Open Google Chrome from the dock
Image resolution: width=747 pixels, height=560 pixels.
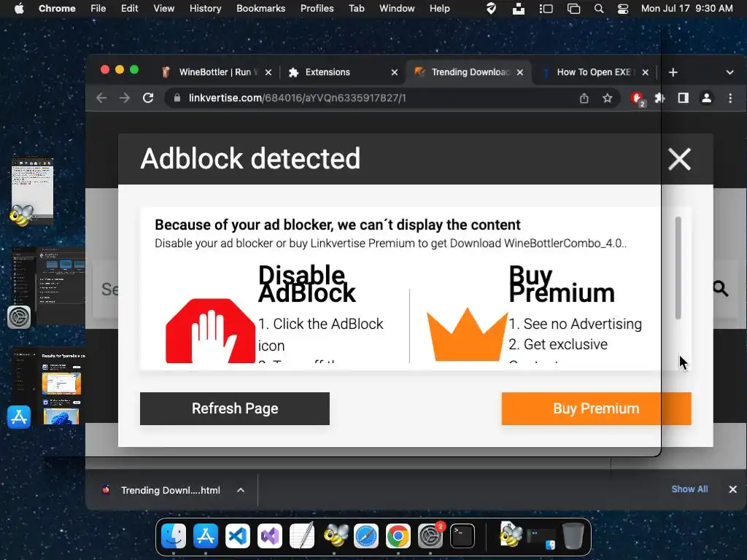point(398,536)
